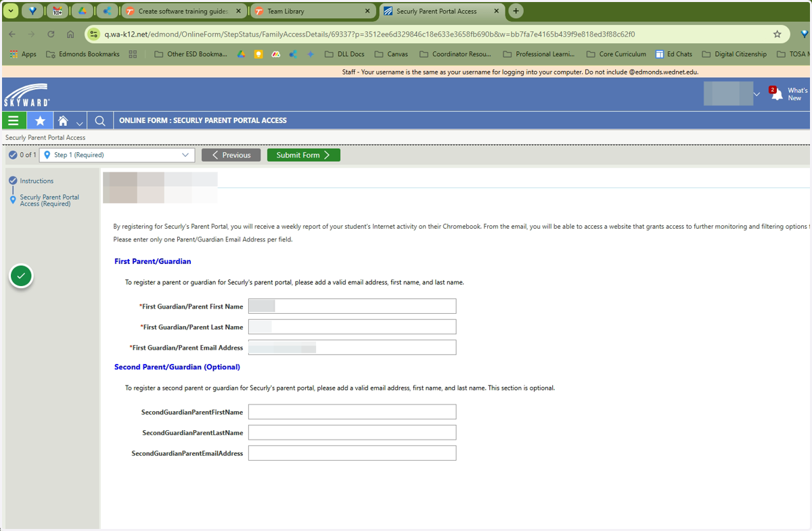This screenshot has width=812, height=531.
Task: Open the Skyward favorites star
Action: pyautogui.click(x=40, y=120)
